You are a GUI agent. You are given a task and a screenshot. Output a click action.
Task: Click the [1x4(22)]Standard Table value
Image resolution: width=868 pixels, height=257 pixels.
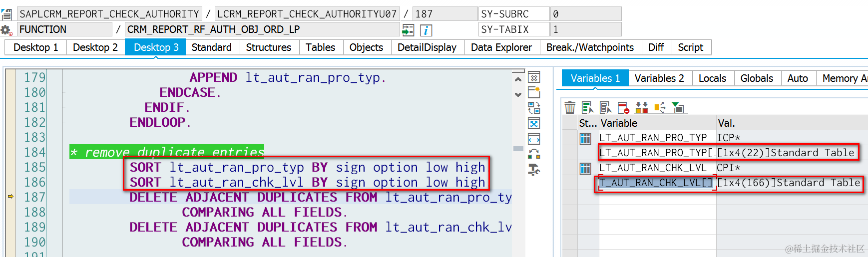point(786,153)
